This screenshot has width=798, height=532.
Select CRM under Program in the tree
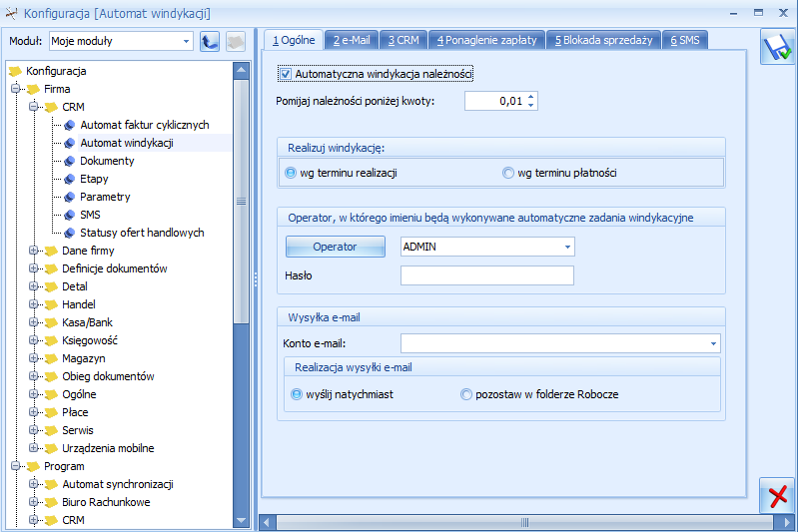coord(73,520)
